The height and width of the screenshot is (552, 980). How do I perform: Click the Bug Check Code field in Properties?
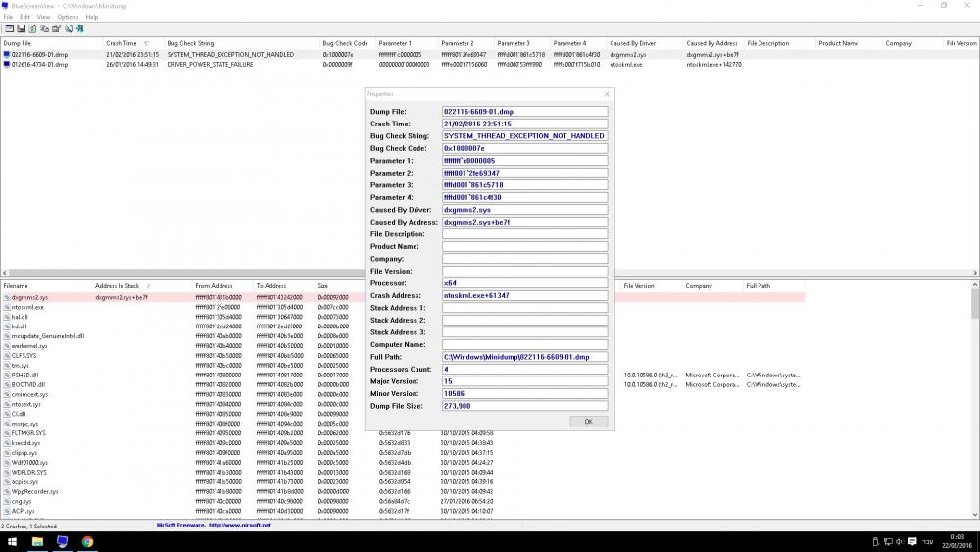[524, 148]
